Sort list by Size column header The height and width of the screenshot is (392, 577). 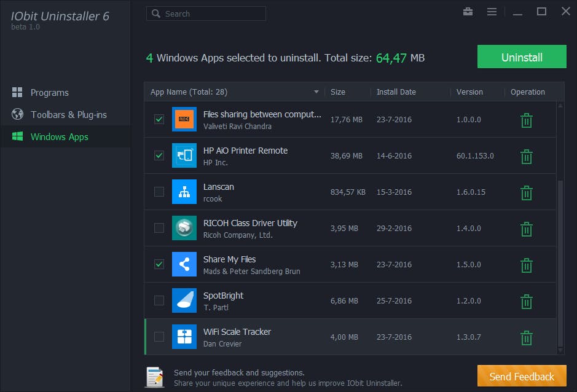point(338,92)
